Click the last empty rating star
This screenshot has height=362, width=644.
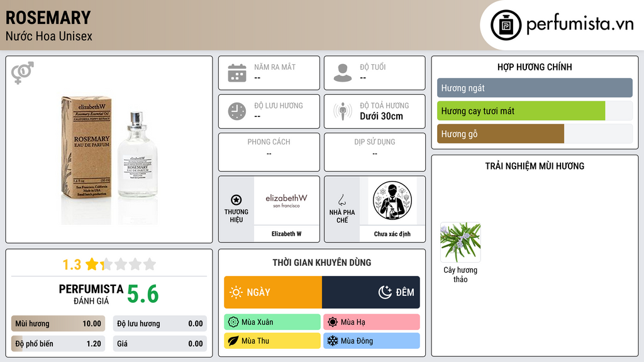[150, 264]
